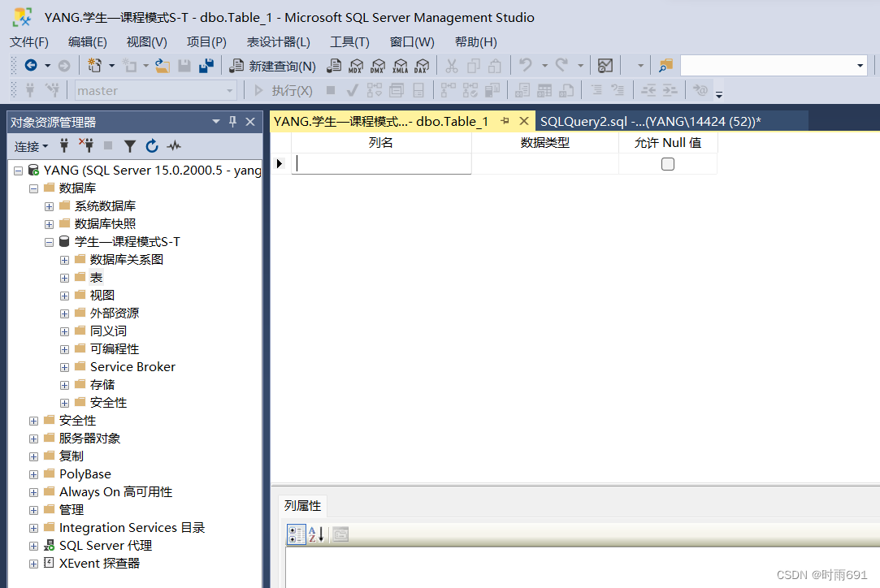Click the cut scissors icon
Image resolution: width=880 pixels, height=588 pixels.
[451, 67]
